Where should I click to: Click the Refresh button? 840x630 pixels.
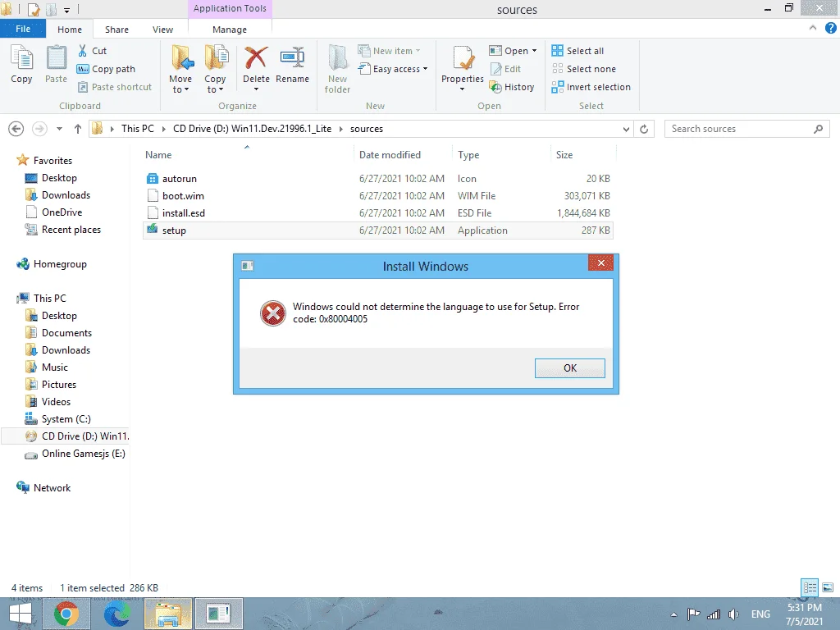[644, 129]
